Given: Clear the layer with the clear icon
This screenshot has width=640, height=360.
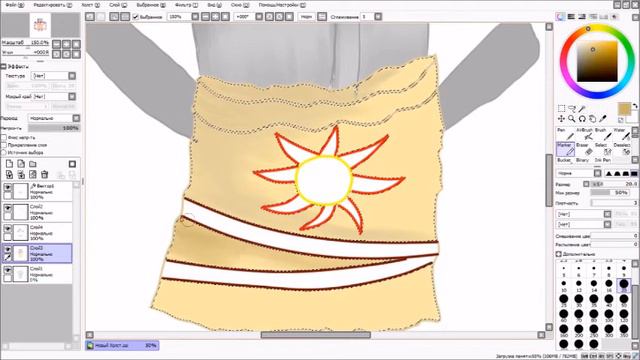Looking at the screenshot, I should tap(33, 175).
